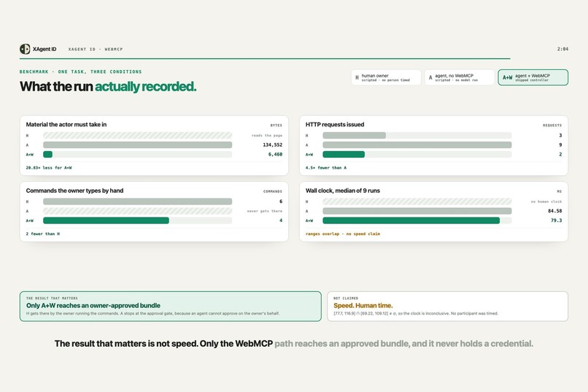Click the H bar in HTTP requests
The width and height of the screenshot is (588, 392).
(355, 136)
